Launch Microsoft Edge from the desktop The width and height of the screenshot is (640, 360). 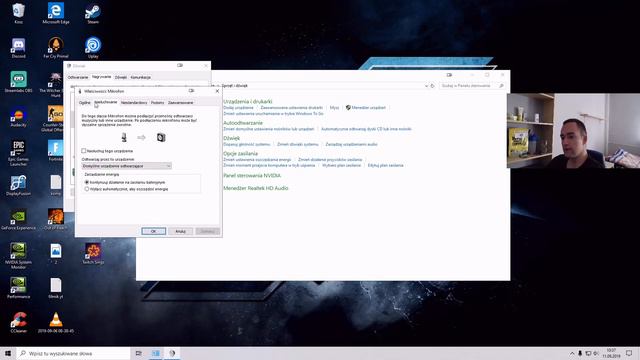pos(56,13)
